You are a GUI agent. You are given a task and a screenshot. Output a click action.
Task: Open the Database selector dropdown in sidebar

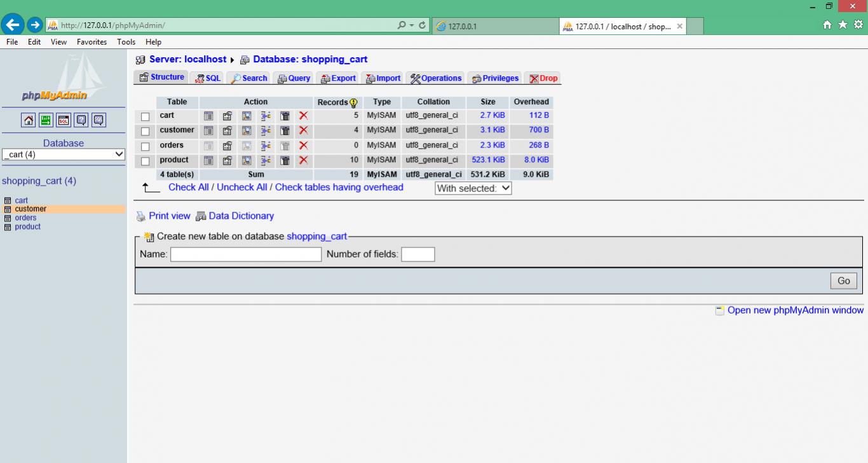click(64, 155)
